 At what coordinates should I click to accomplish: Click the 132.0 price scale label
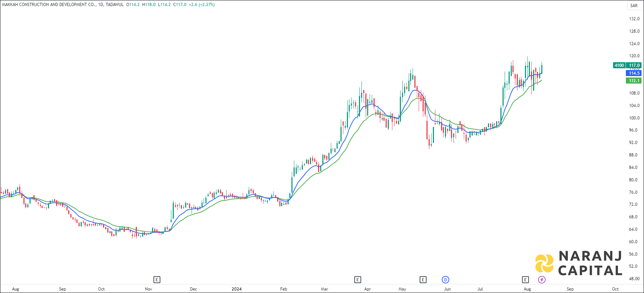(x=634, y=19)
